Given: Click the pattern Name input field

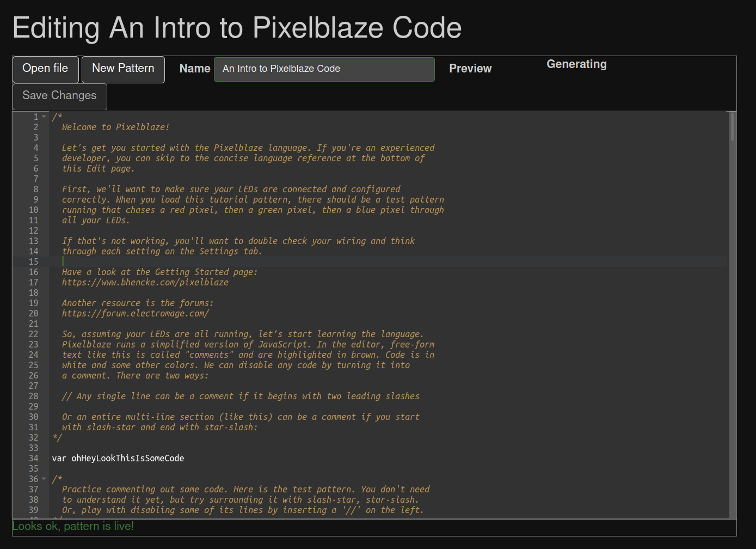Looking at the screenshot, I should 324,69.
